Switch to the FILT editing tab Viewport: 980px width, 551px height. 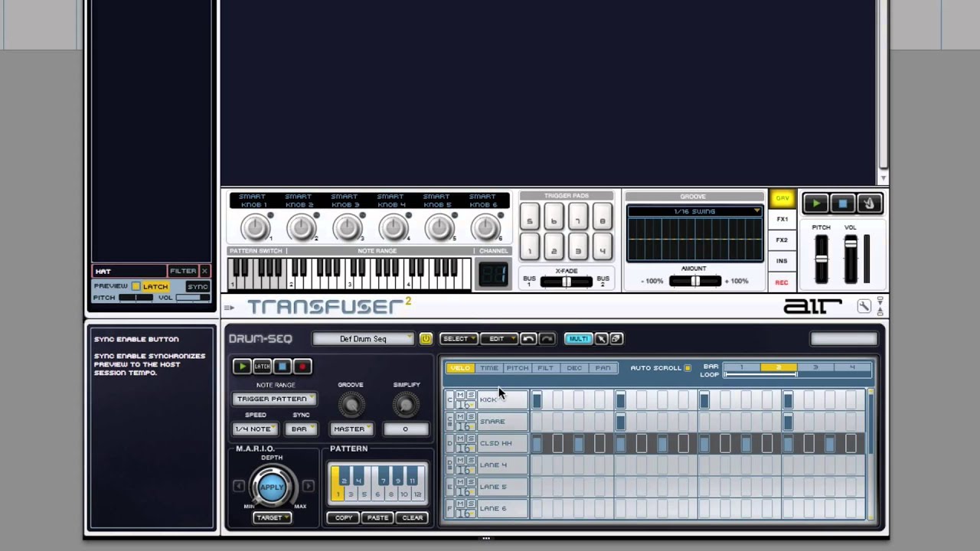pos(545,368)
